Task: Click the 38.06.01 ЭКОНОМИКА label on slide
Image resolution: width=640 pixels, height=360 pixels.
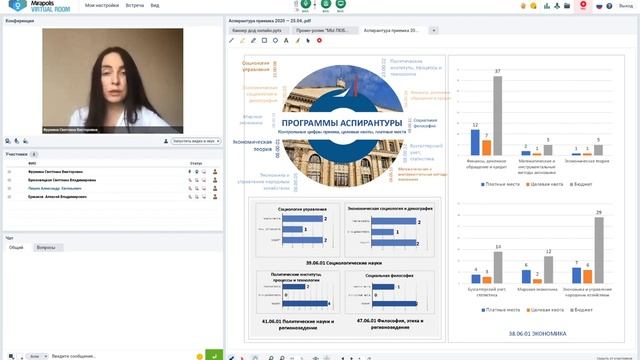Action: [537, 334]
